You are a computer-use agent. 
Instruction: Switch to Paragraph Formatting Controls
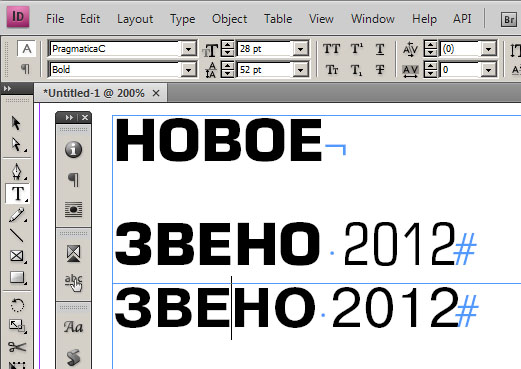pos(25,69)
